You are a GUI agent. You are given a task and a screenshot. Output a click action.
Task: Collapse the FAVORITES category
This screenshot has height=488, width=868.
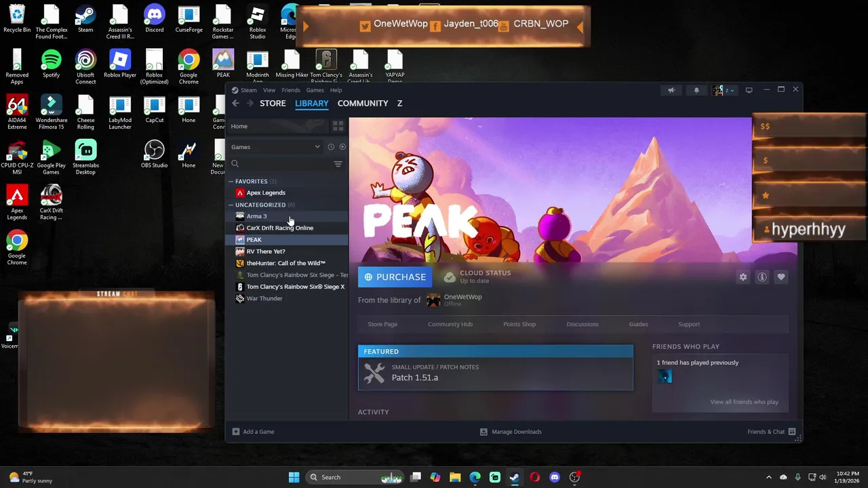tap(231, 182)
